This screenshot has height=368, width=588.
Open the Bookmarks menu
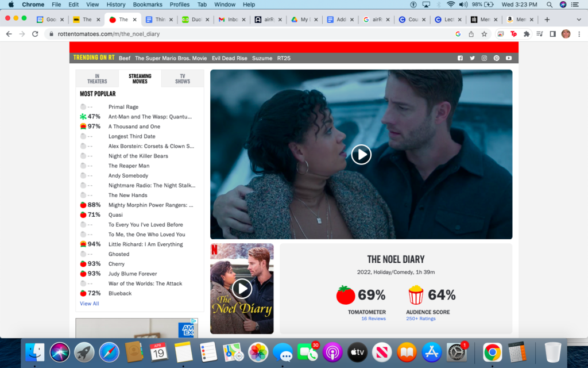click(x=148, y=5)
